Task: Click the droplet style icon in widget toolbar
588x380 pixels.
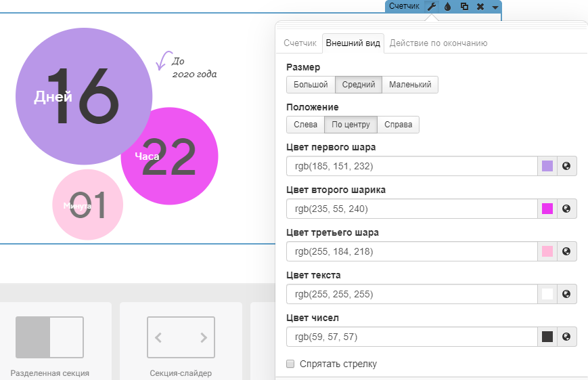Action: pyautogui.click(x=447, y=6)
